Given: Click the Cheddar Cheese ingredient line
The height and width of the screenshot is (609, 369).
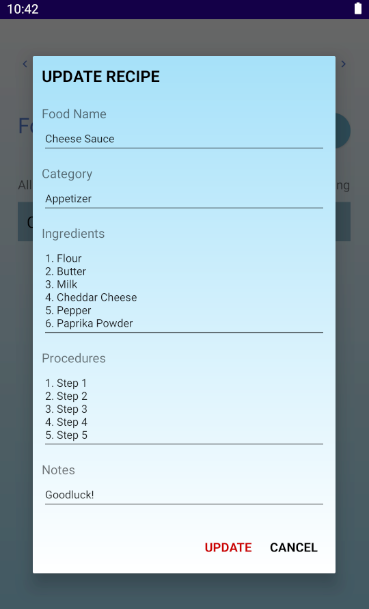Looking at the screenshot, I should (91, 298).
